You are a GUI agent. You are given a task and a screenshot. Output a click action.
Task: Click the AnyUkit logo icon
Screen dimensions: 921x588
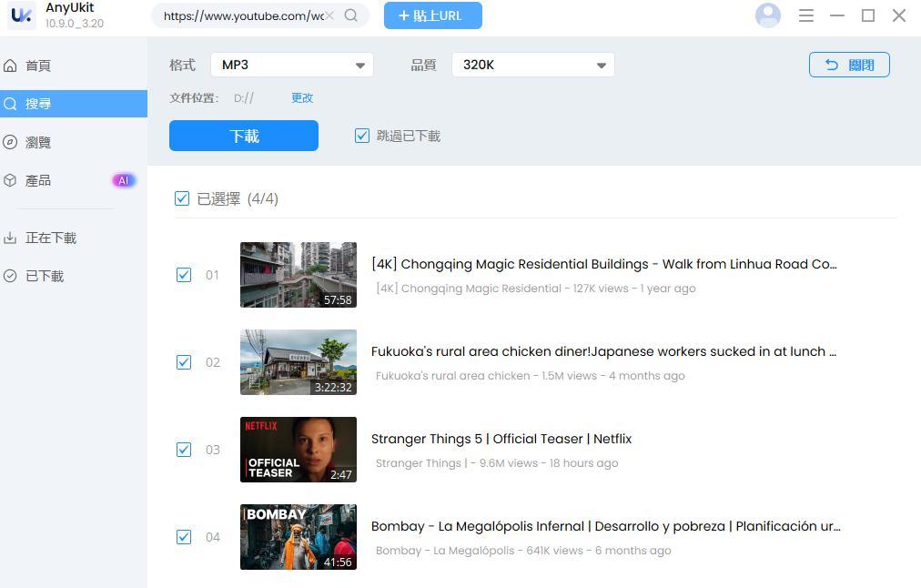click(22, 15)
